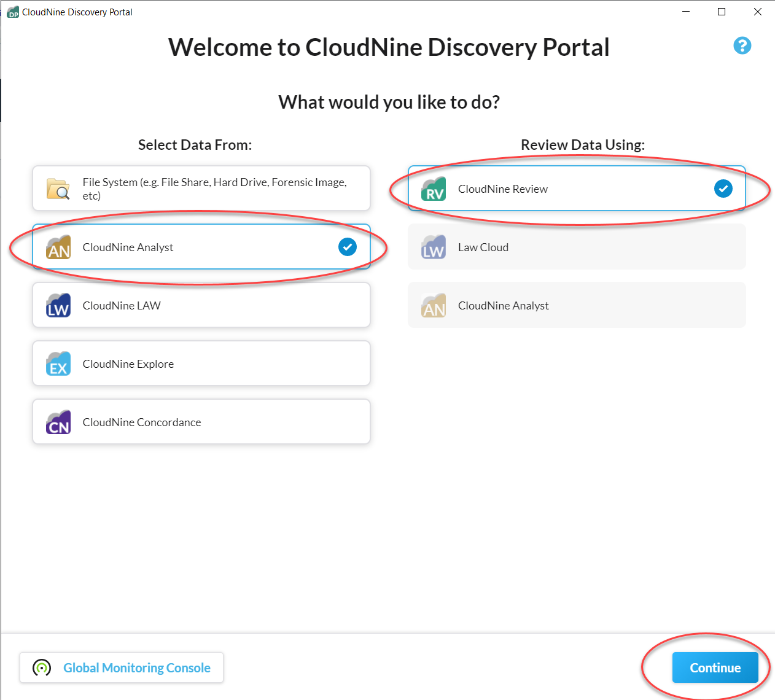The width and height of the screenshot is (775, 700).
Task: Click the Global Monitoring Console target icon
Action: click(41, 667)
